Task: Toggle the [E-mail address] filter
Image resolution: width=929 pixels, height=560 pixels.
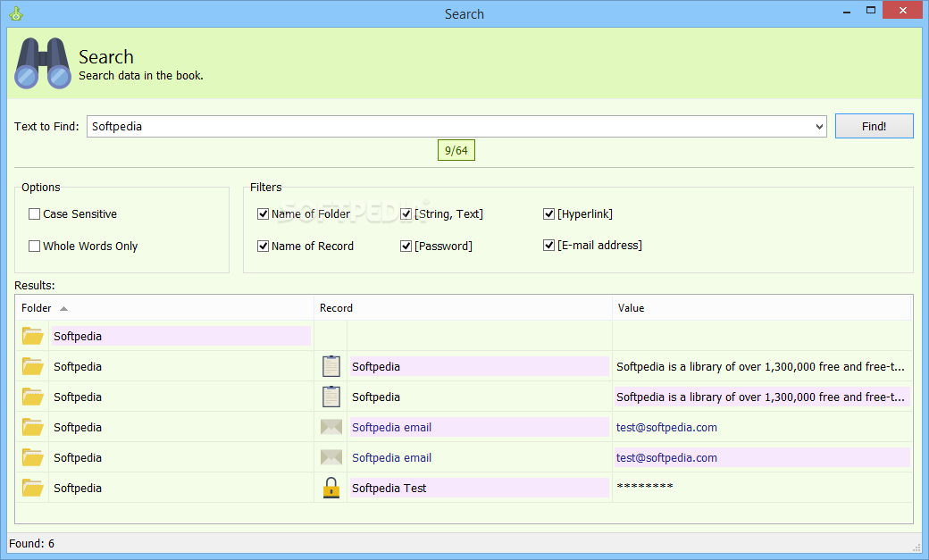Action: click(548, 246)
